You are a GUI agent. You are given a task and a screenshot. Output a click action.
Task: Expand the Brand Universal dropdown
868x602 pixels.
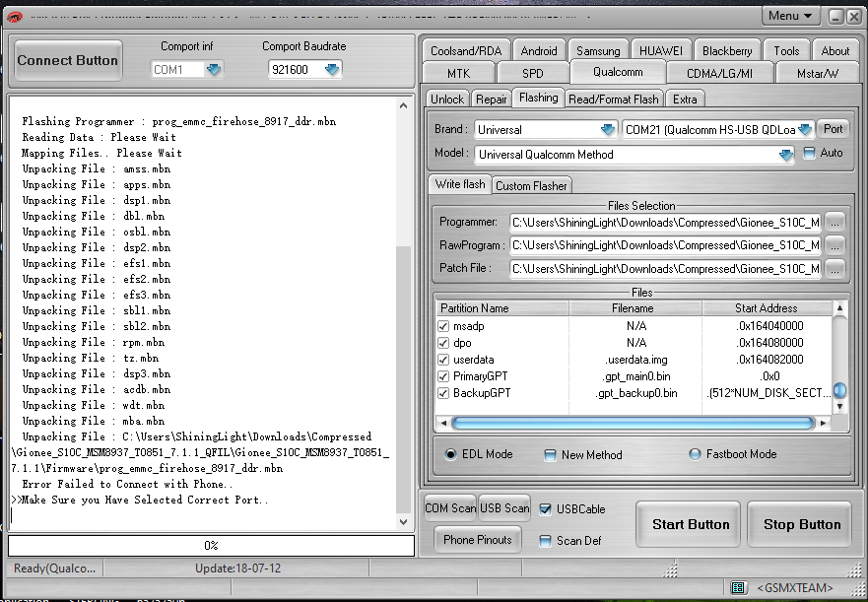click(x=608, y=130)
